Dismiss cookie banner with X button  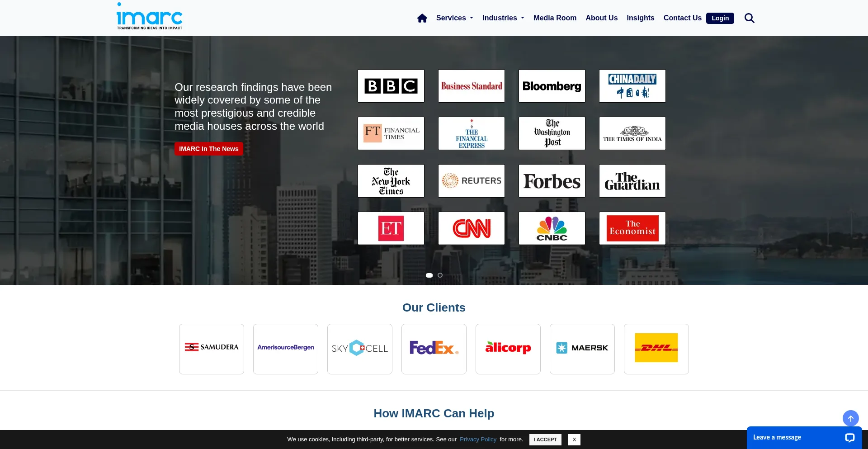coord(574,440)
